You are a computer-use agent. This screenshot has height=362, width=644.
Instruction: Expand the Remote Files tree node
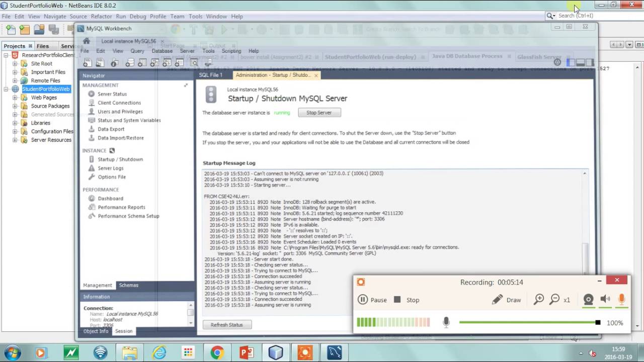[15, 81]
